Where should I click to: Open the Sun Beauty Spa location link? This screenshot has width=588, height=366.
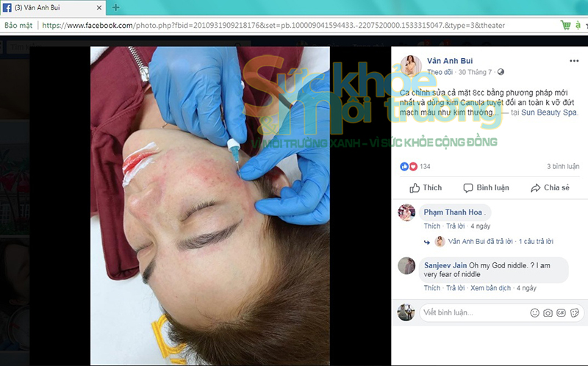coord(549,112)
